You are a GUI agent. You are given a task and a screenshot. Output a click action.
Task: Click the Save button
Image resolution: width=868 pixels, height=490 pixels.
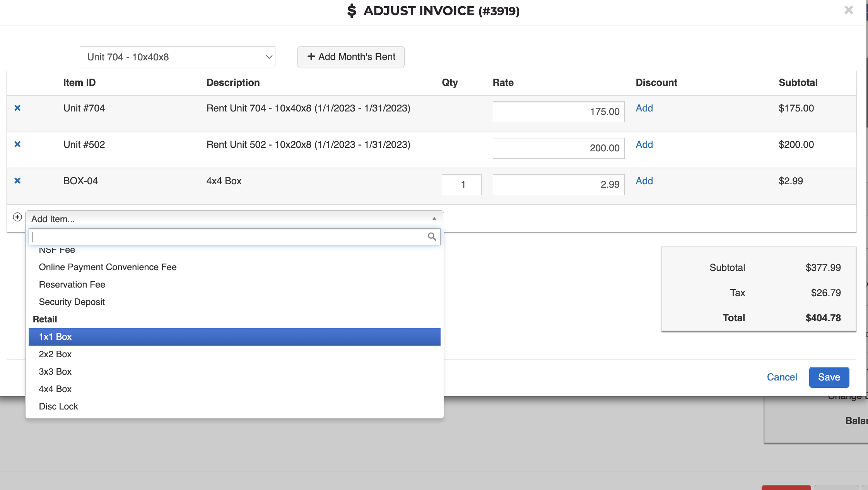(829, 377)
